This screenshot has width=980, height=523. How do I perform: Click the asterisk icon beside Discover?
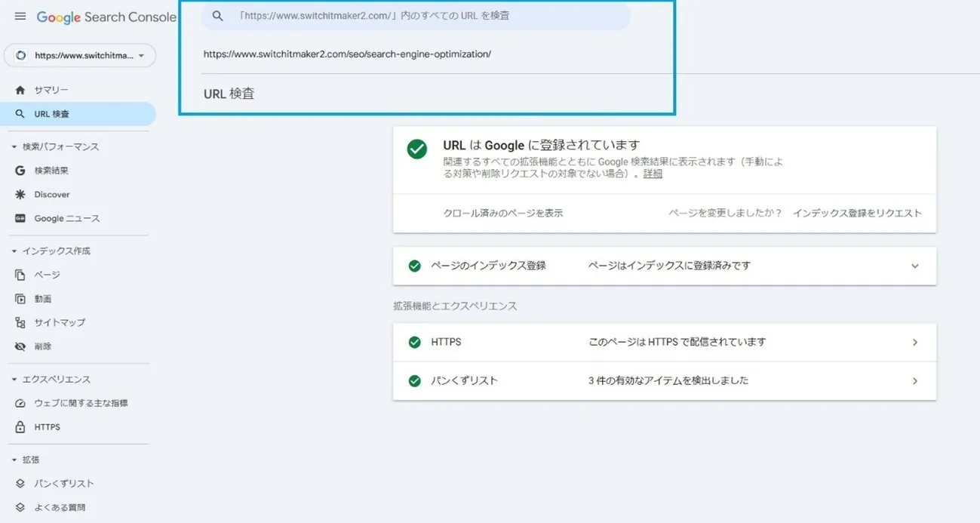[x=20, y=195]
